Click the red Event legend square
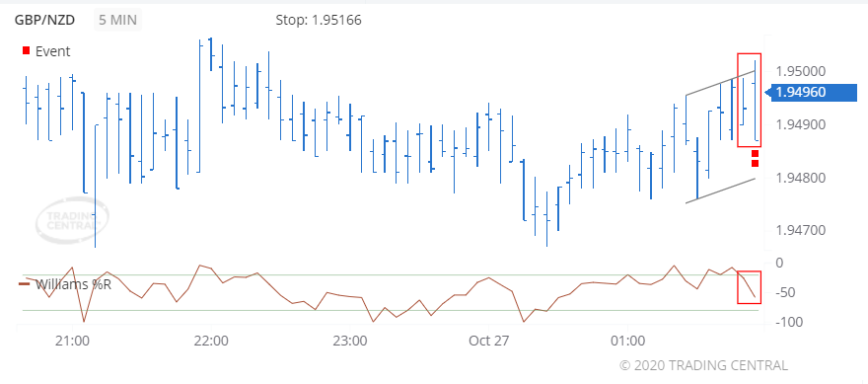The image size is (868, 384). 26,51
